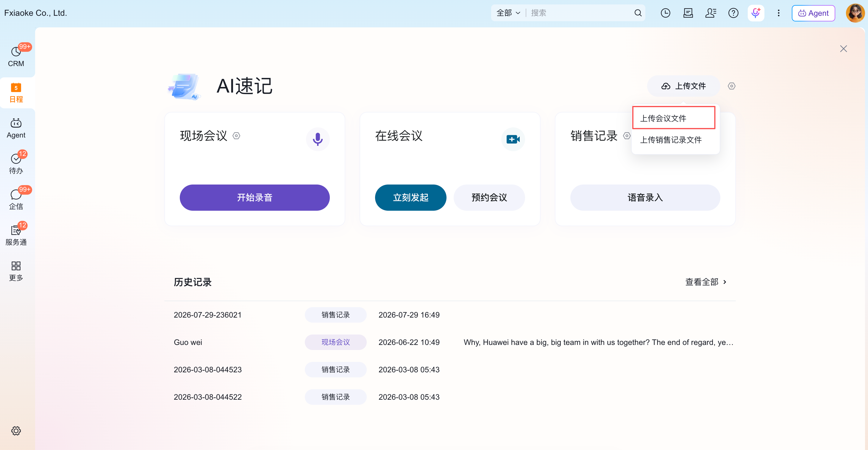
Task: Open the vertical three-dot more menu
Action: [778, 13]
